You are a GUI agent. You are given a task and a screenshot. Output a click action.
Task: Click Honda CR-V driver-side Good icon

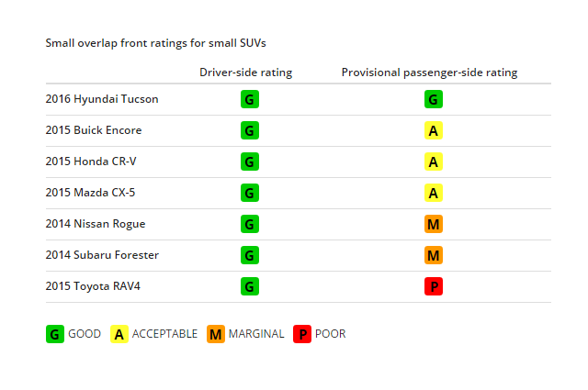(249, 162)
